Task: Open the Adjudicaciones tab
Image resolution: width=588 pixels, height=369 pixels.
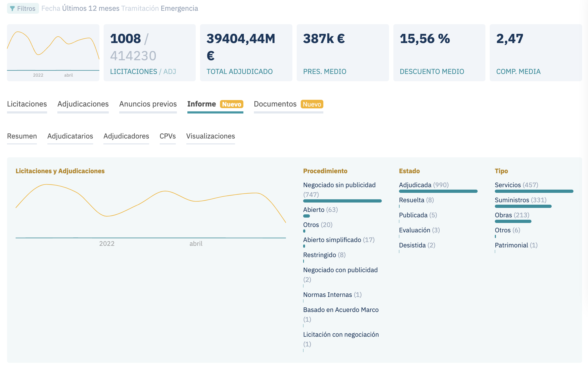Action: (x=83, y=104)
